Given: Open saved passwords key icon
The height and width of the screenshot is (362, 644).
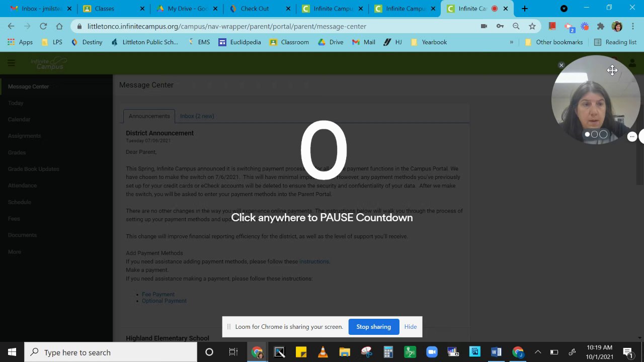Looking at the screenshot, I should [x=500, y=26].
